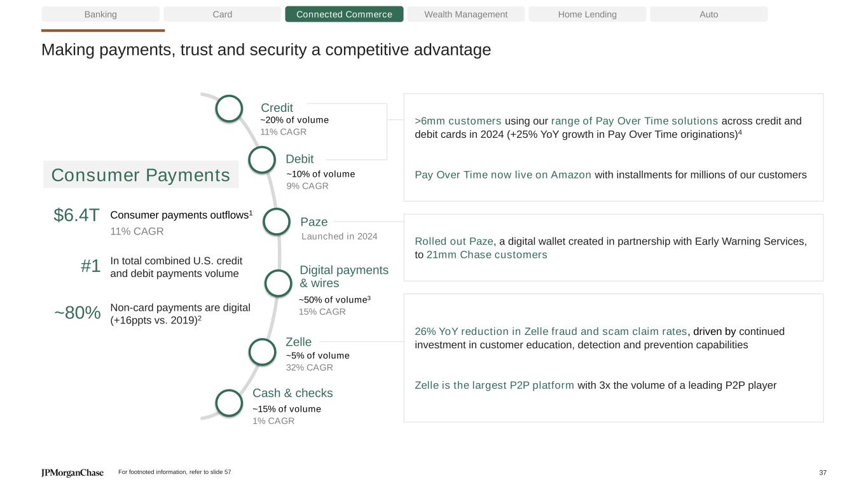
Task: Click the Consumer Payments heading box
Action: tap(141, 175)
